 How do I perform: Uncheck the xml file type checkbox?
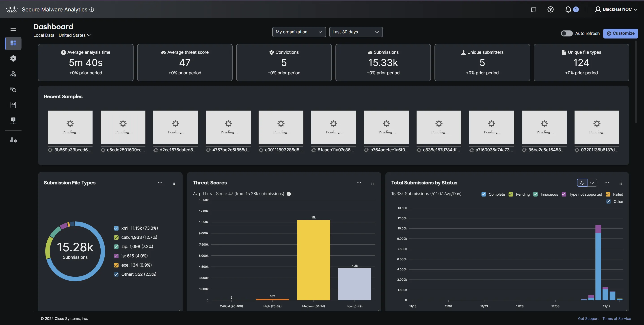(x=116, y=228)
